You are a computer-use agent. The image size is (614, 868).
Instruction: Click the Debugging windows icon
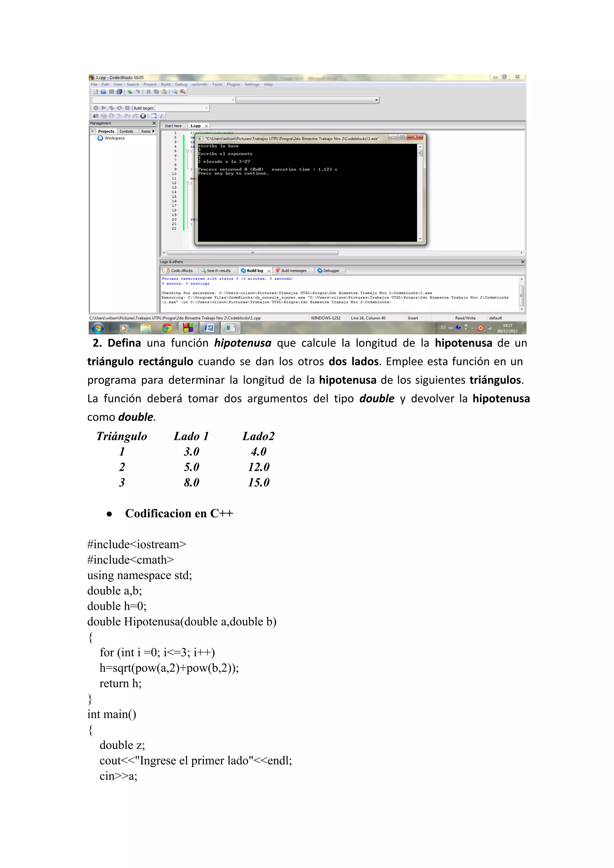[x=153, y=116]
